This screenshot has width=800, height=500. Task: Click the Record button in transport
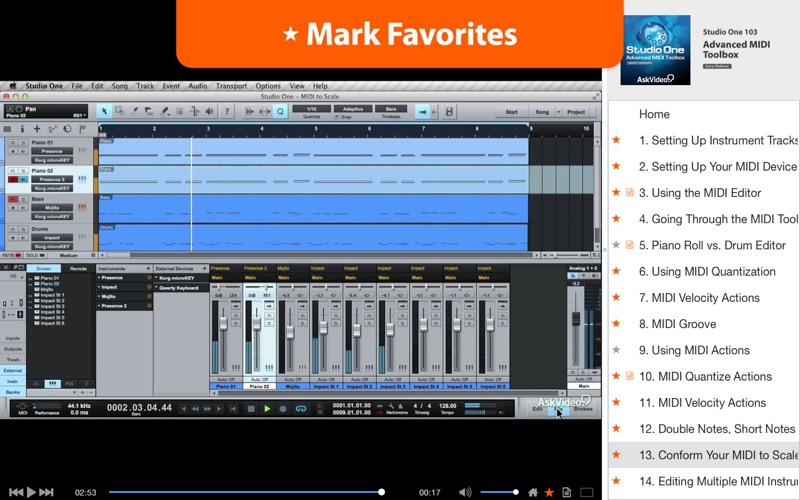click(283, 409)
